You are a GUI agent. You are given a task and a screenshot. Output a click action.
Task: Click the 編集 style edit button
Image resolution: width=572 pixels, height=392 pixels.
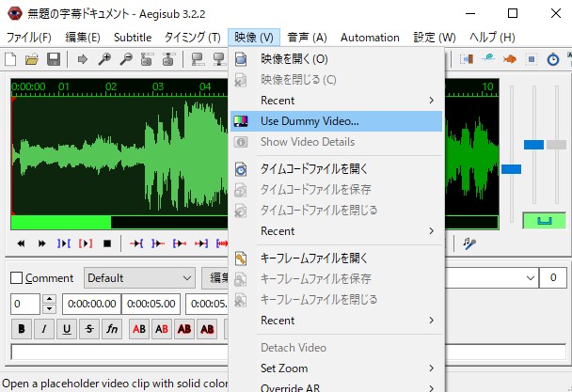click(216, 278)
